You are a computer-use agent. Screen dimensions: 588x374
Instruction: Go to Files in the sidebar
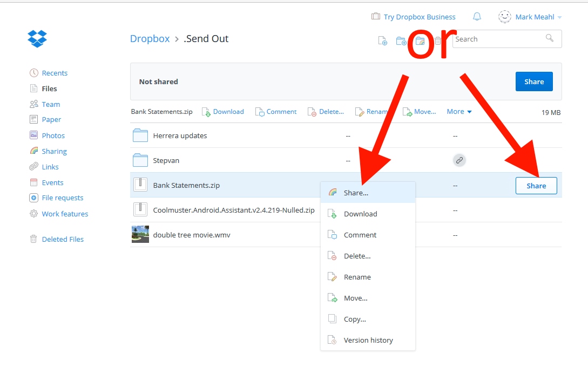coord(44,89)
